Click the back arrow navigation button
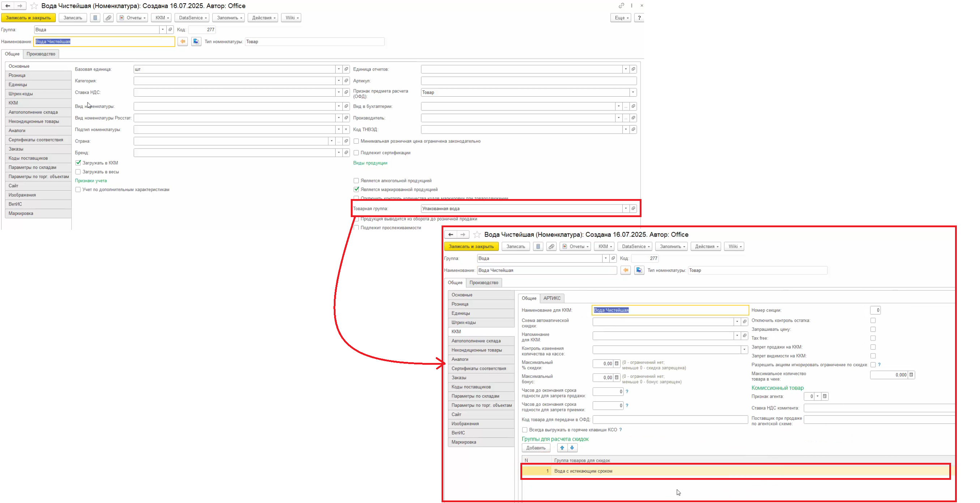980x503 pixels. (8, 6)
